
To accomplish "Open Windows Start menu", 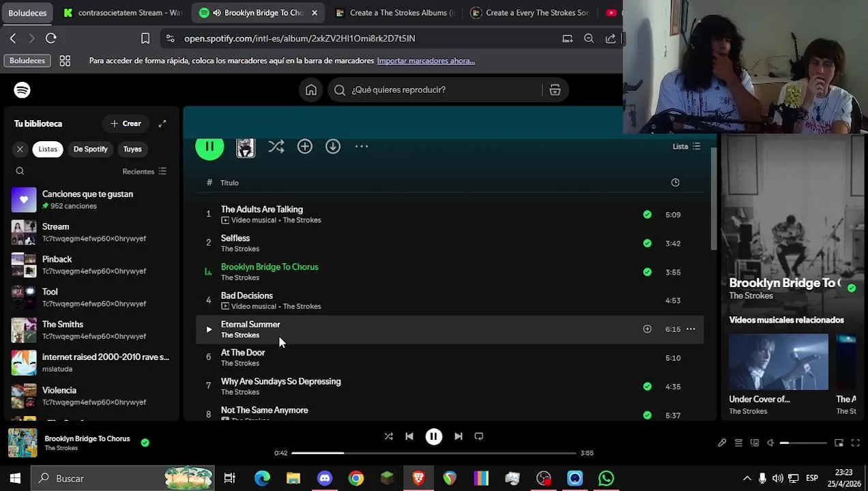I will point(15,478).
